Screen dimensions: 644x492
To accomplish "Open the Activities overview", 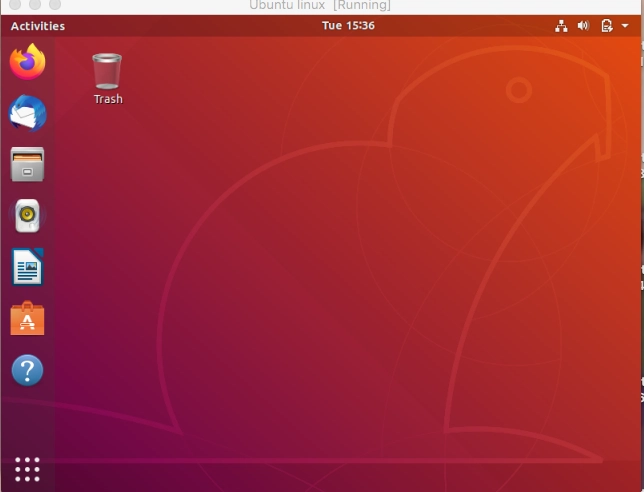I will pos(38,26).
